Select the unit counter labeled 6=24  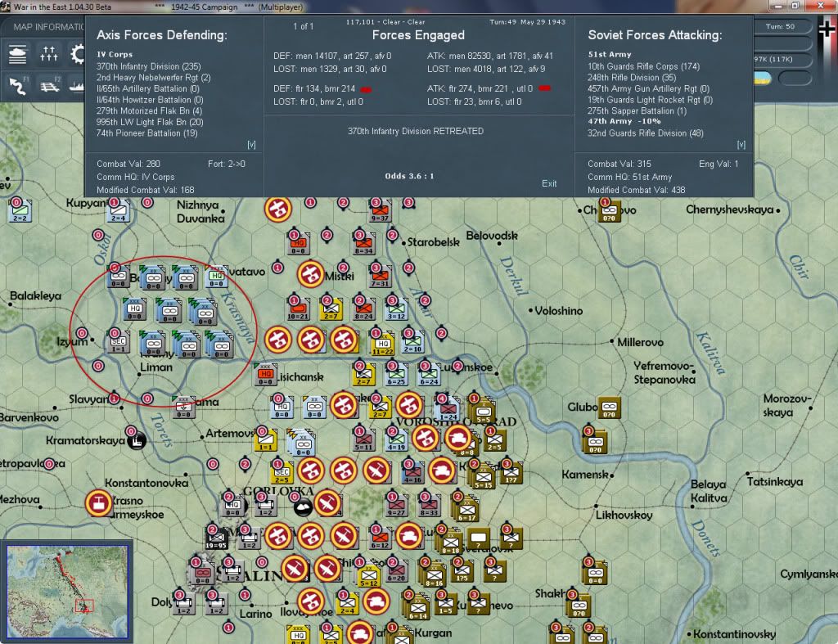429,375
